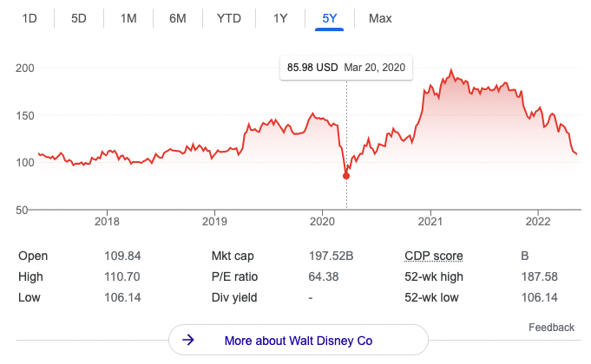Choose the 1M chart range
The height and width of the screenshot is (364, 591).
coord(128,18)
